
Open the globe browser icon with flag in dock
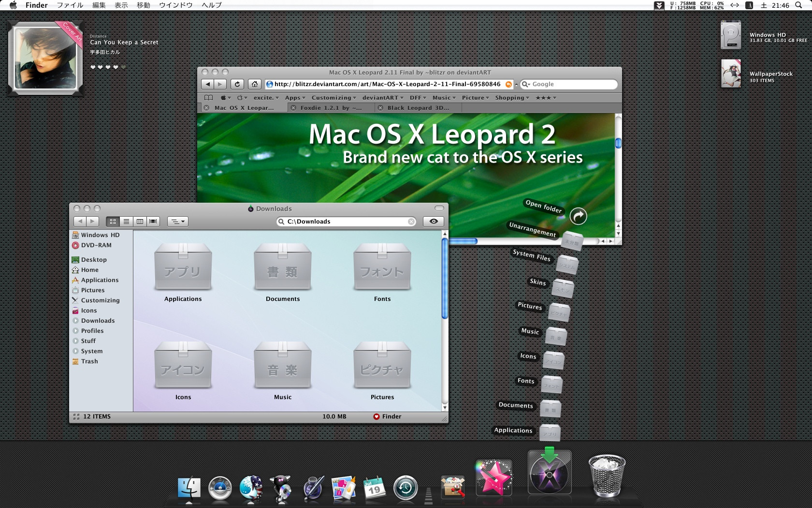tap(251, 488)
